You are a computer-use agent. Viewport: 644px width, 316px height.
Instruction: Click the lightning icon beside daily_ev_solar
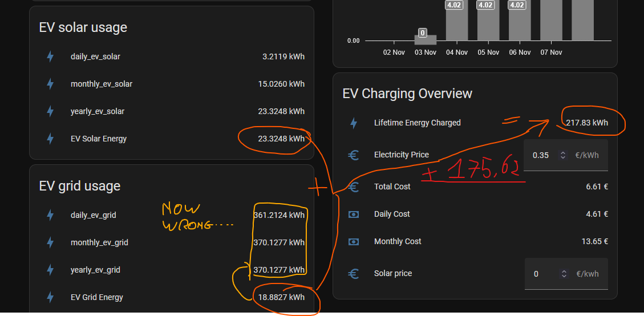click(50, 56)
